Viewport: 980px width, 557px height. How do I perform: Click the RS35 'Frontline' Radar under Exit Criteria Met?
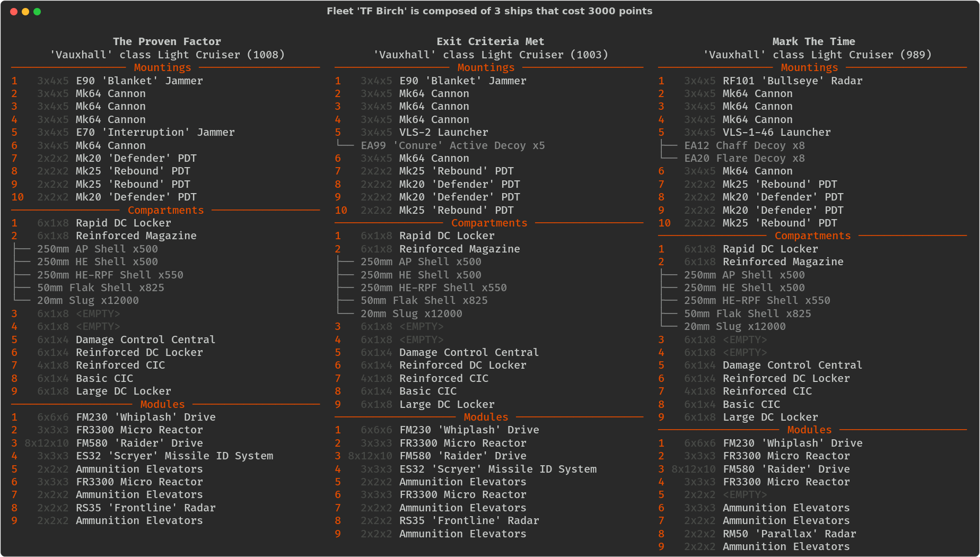469,521
